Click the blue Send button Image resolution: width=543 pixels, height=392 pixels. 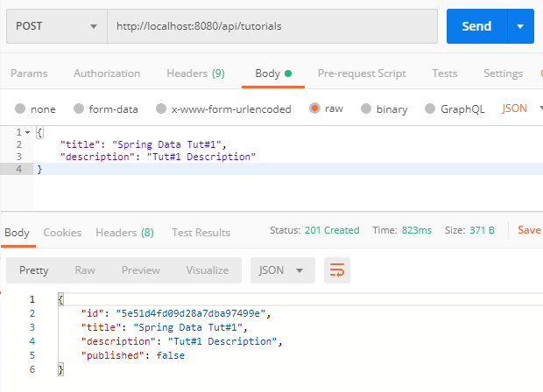coord(476,26)
